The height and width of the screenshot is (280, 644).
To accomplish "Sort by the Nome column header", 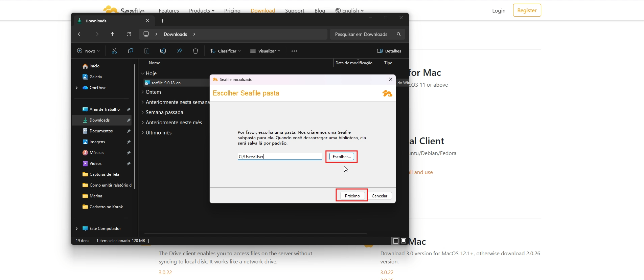I will tap(154, 63).
